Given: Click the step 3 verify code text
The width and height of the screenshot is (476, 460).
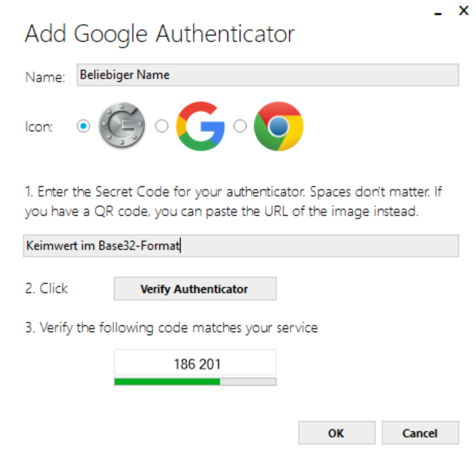Looking at the screenshot, I should coord(171,327).
